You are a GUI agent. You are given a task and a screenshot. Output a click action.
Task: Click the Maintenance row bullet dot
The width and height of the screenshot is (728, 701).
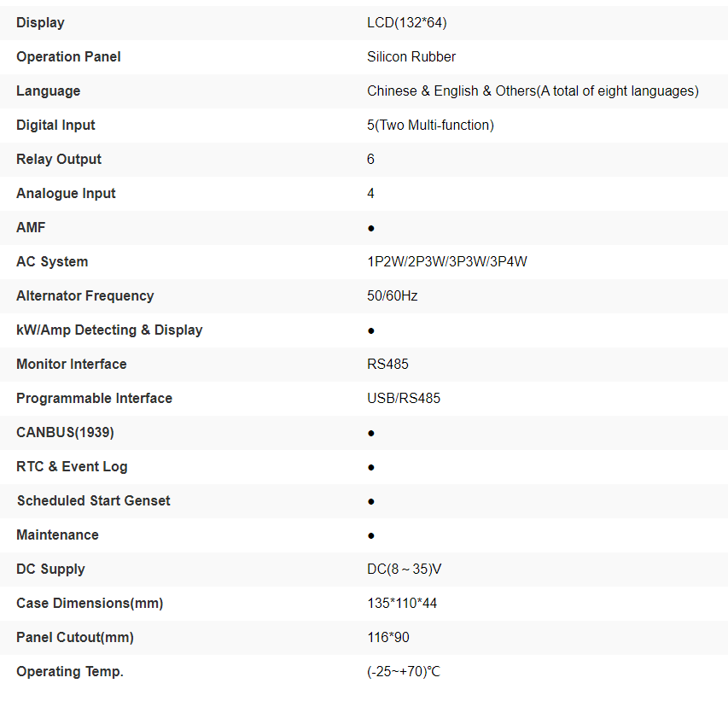coord(371,535)
